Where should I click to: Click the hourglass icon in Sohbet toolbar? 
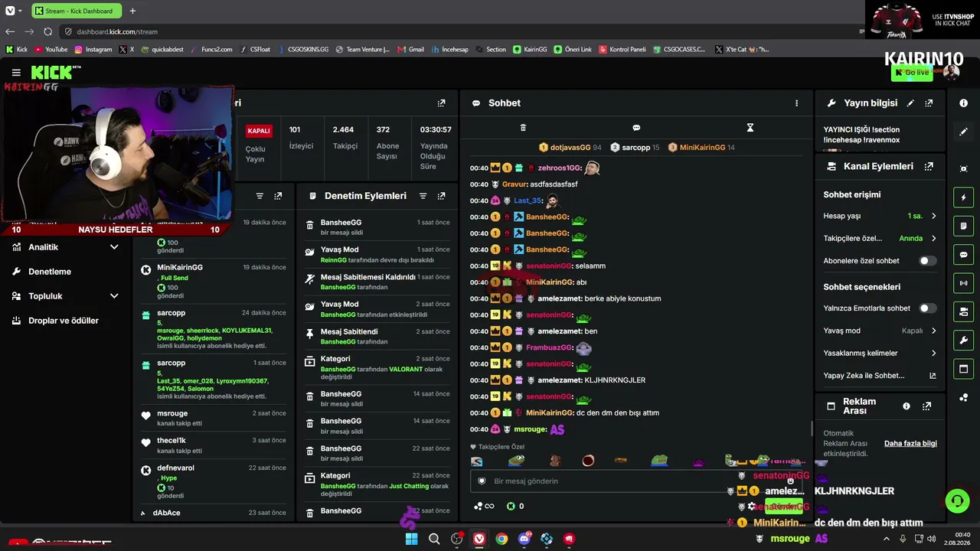[750, 128]
